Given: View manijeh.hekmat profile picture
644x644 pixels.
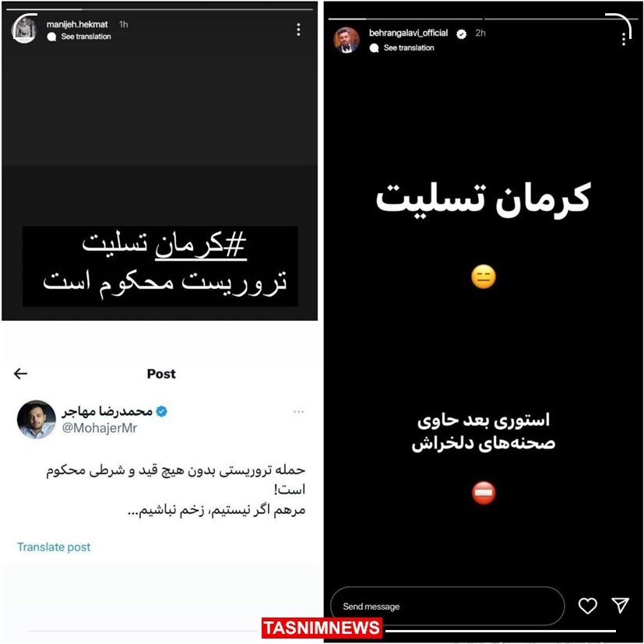Looking at the screenshot, I should 24,30.
